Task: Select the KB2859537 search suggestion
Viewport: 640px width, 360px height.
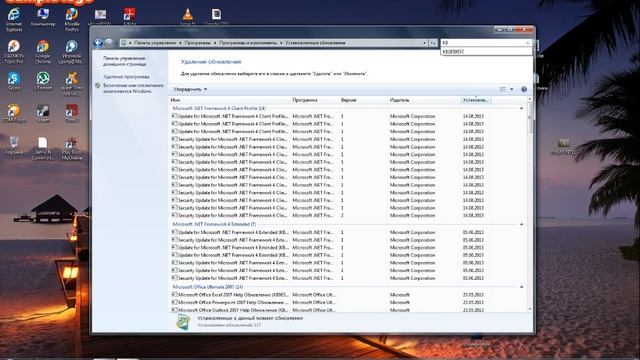Action: pyautogui.click(x=487, y=52)
